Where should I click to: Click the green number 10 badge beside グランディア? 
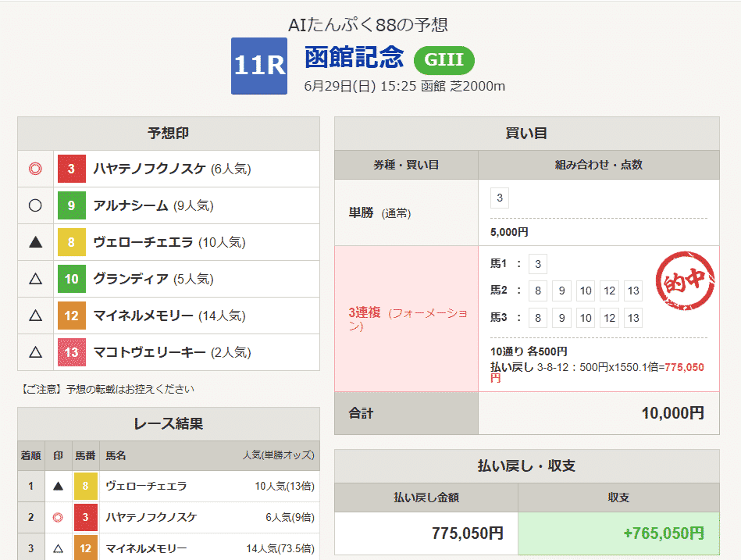tap(71, 279)
